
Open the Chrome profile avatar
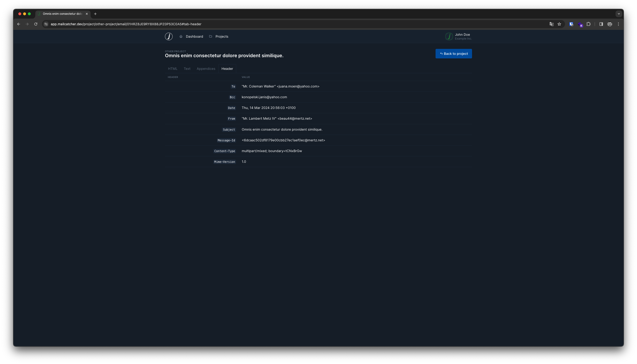610,24
